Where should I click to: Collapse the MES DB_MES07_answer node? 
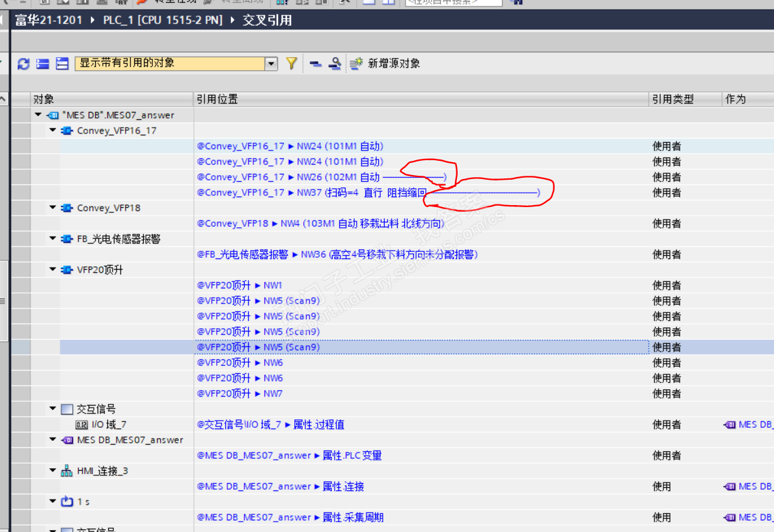53,439
